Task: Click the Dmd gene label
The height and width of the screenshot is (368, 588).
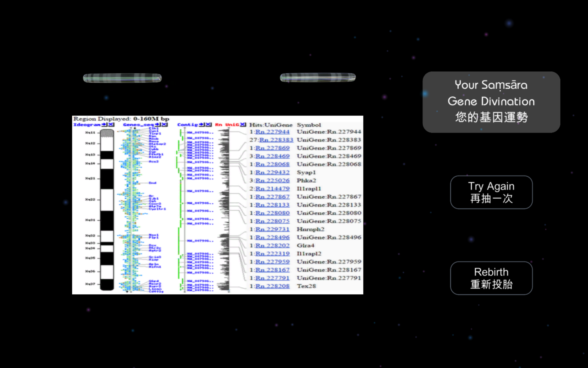Action: (x=152, y=183)
